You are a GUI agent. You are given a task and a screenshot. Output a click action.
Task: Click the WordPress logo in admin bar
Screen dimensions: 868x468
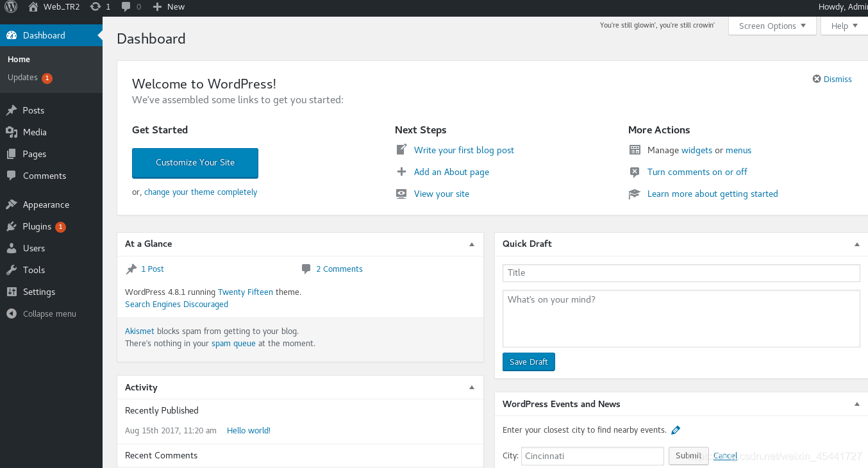[11, 6]
